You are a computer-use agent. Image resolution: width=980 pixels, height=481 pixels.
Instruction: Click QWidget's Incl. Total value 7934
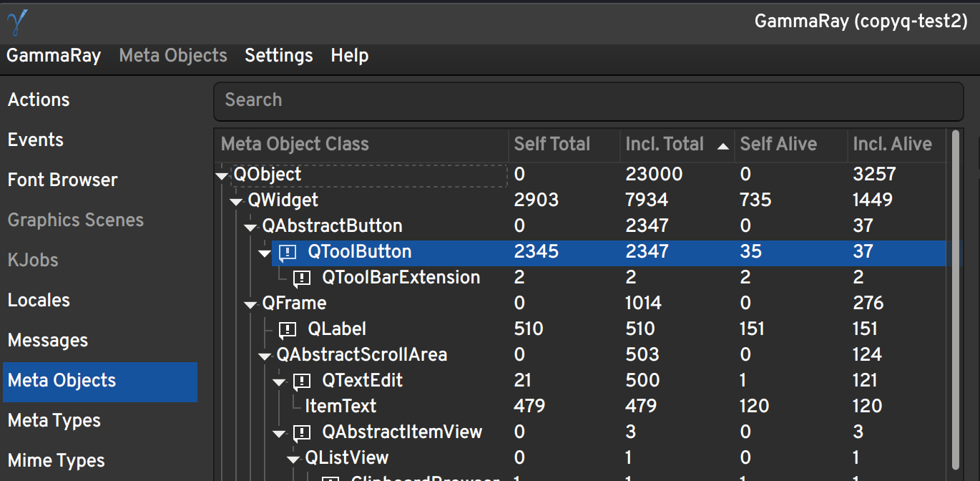[647, 200]
